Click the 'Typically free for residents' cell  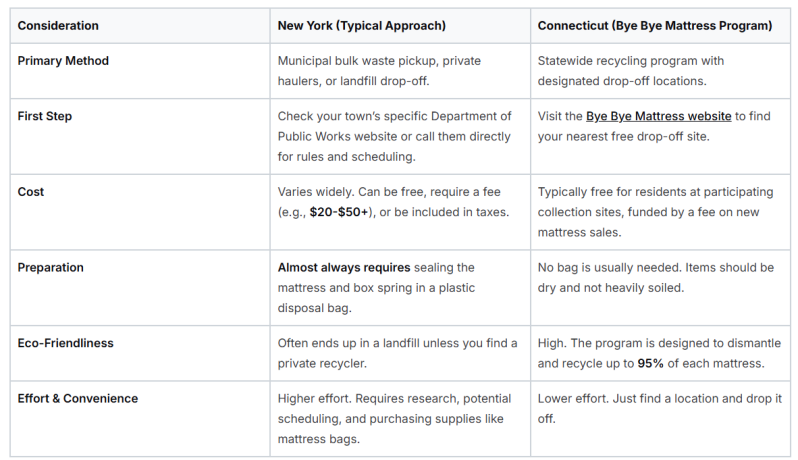[660, 212]
